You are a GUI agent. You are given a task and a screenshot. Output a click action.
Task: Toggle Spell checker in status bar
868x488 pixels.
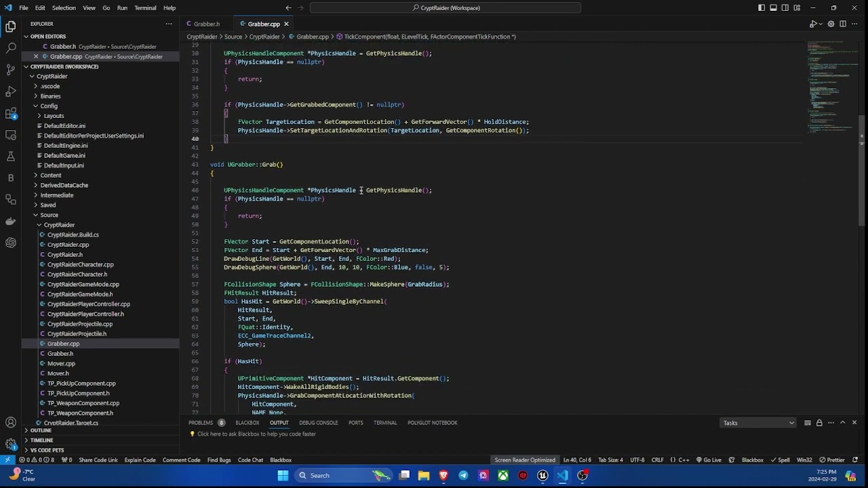(781, 460)
